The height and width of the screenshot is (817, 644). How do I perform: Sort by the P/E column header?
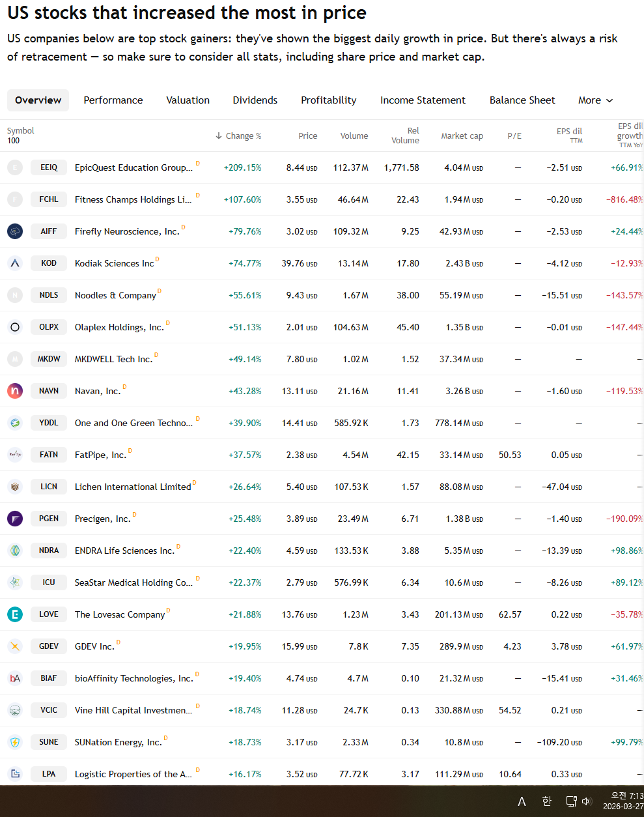pos(514,136)
